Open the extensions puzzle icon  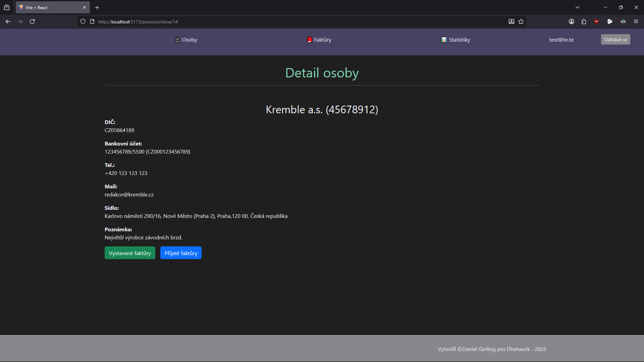[x=584, y=21]
